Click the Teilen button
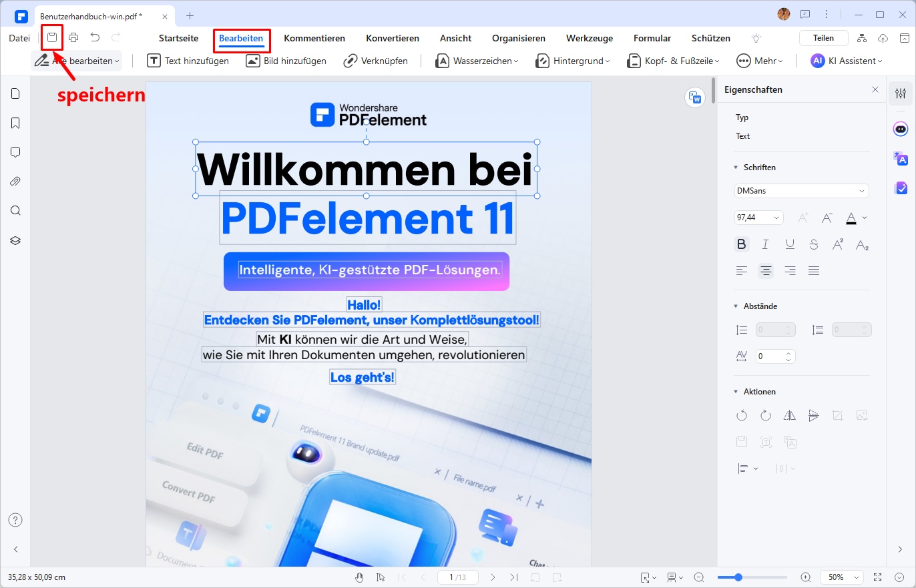This screenshot has height=588, width=916. point(823,38)
